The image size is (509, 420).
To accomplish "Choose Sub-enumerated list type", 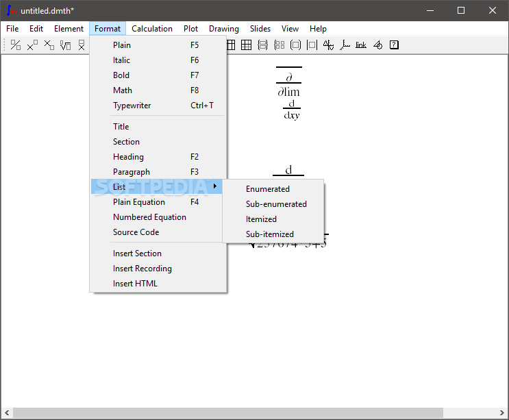I will coord(273,203).
